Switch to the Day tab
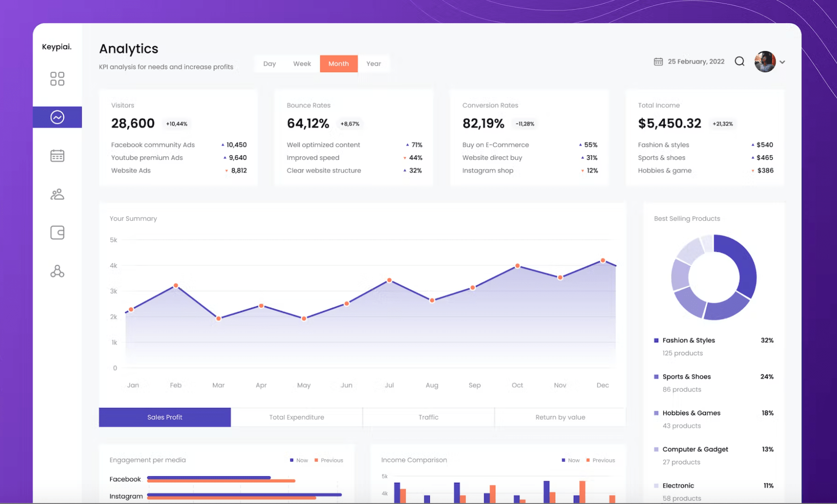Viewport: 837px width, 504px height. coord(269,63)
